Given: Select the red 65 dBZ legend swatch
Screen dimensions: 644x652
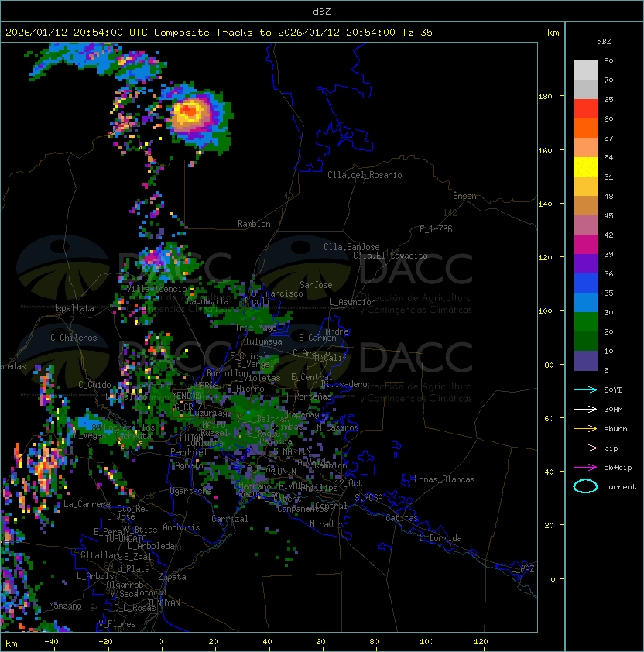Looking at the screenshot, I should click(585, 109).
